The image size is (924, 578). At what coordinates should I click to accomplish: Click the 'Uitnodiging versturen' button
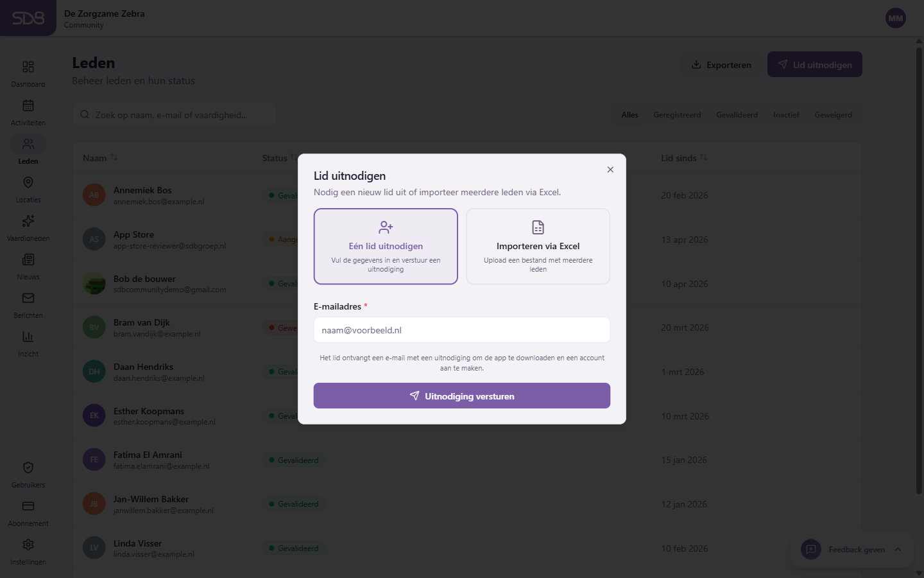[462, 396]
